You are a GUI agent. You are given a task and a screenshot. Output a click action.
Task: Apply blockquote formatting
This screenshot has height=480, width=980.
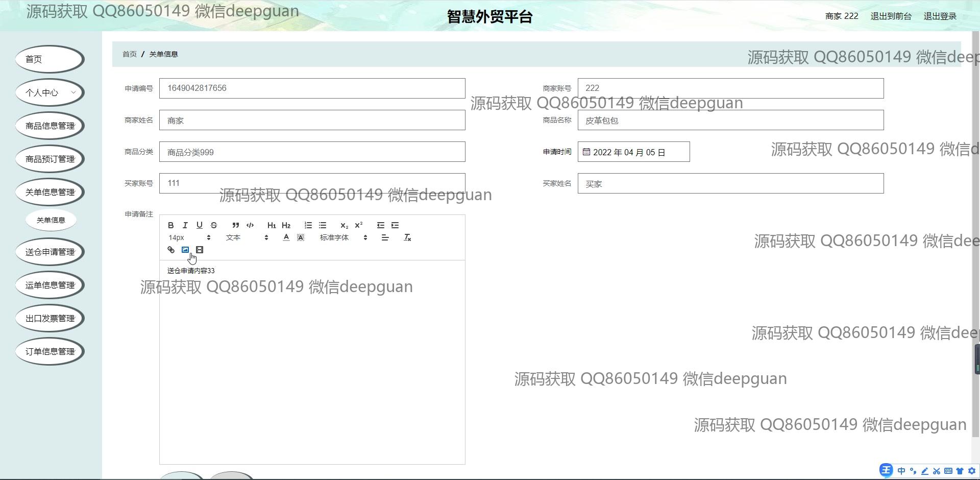click(x=235, y=225)
